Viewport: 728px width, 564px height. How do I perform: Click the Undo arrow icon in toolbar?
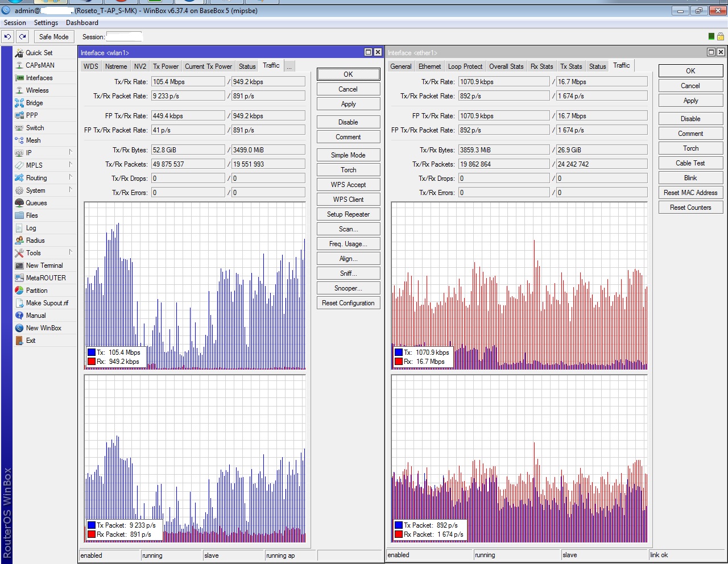(7, 36)
